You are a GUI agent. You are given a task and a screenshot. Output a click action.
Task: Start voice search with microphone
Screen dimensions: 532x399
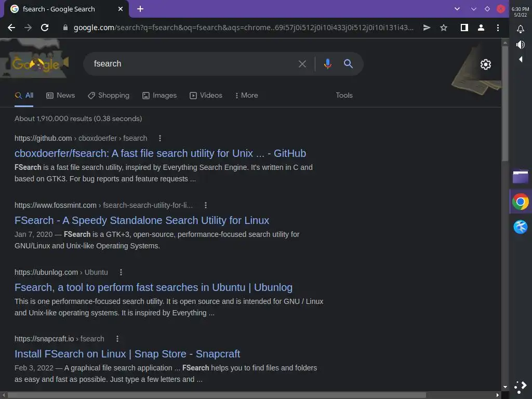[327, 64]
